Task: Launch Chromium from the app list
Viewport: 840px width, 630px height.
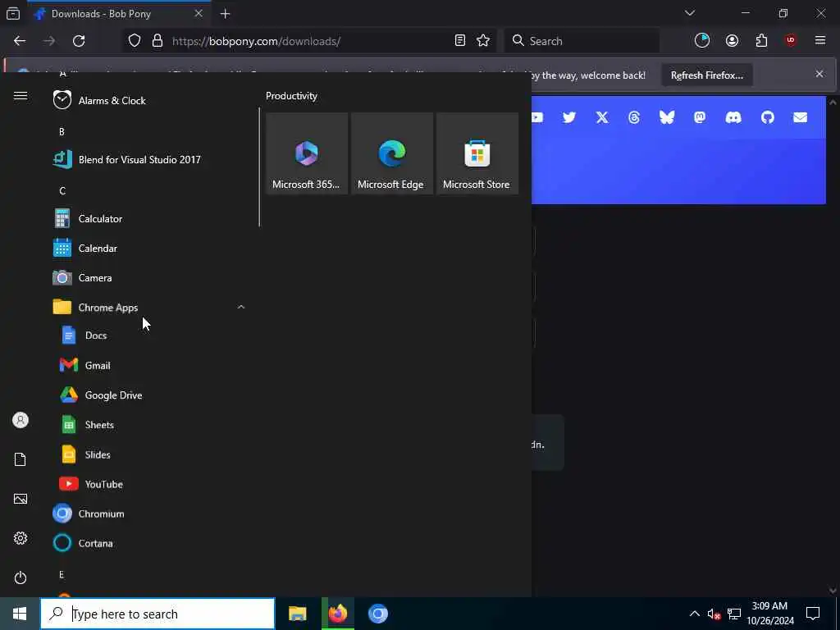Action: click(x=150, y=514)
